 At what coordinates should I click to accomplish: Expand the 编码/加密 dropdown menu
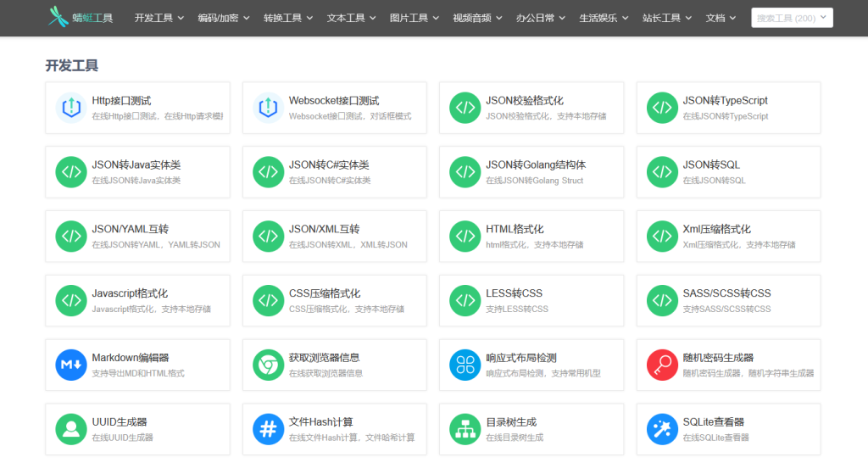pyautogui.click(x=222, y=18)
